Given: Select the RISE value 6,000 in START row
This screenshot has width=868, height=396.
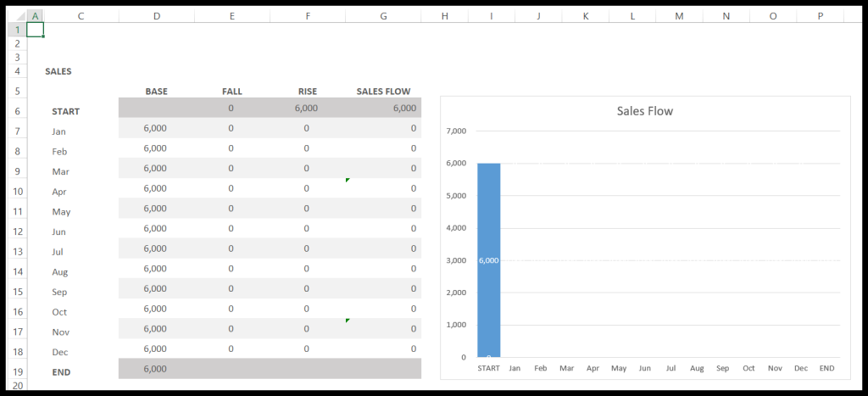Looking at the screenshot, I should (x=306, y=108).
